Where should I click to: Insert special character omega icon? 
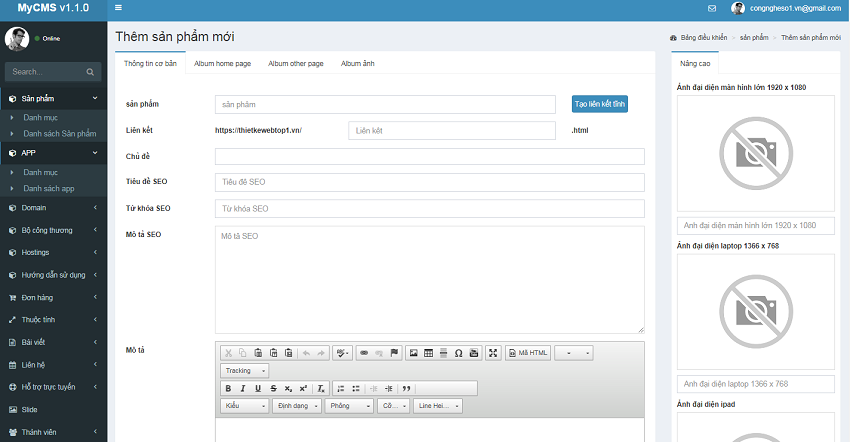pos(458,353)
